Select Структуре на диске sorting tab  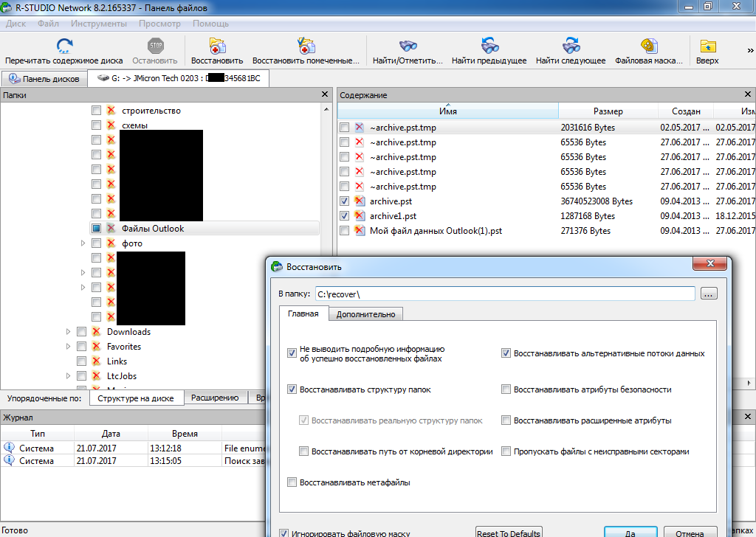136,398
